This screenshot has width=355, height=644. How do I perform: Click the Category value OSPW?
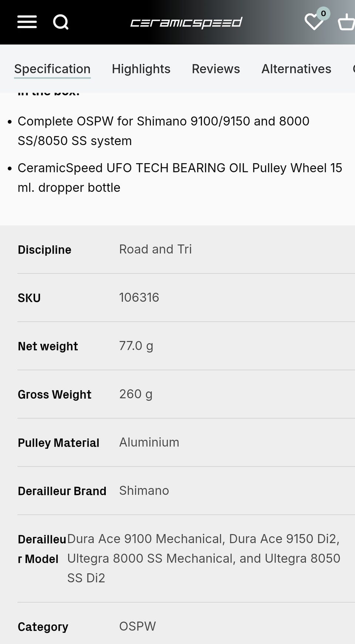[137, 626]
